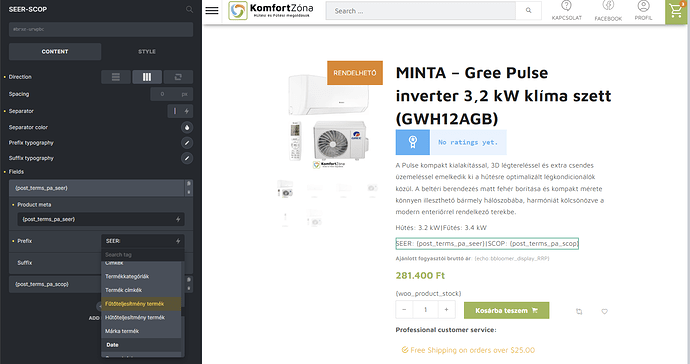Click the Search tag input
The image size is (690, 364).
coord(143,255)
